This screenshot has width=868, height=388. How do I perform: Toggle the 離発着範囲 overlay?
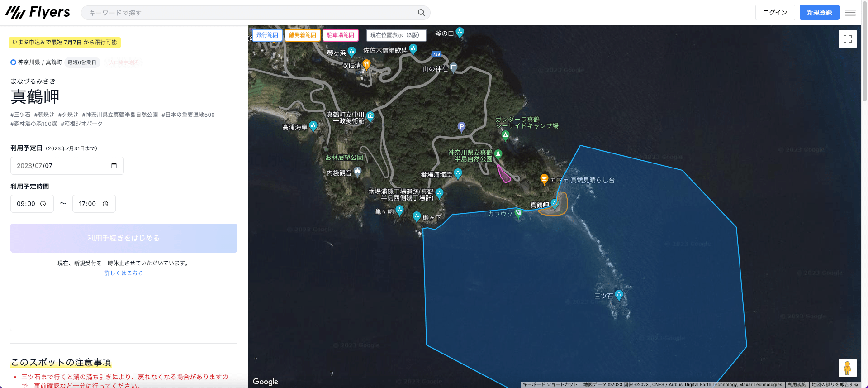click(303, 35)
